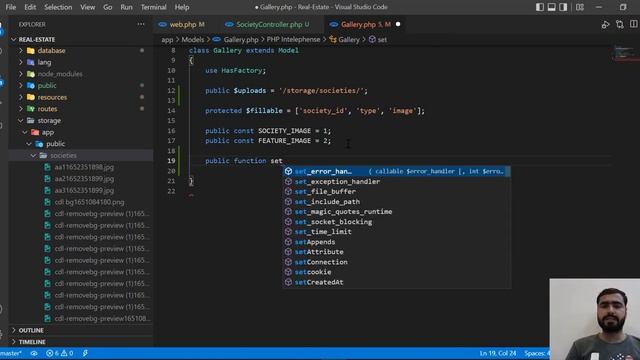Open Explorer more actions ellipsis
The image size is (640, 360).
click(141, 24)
